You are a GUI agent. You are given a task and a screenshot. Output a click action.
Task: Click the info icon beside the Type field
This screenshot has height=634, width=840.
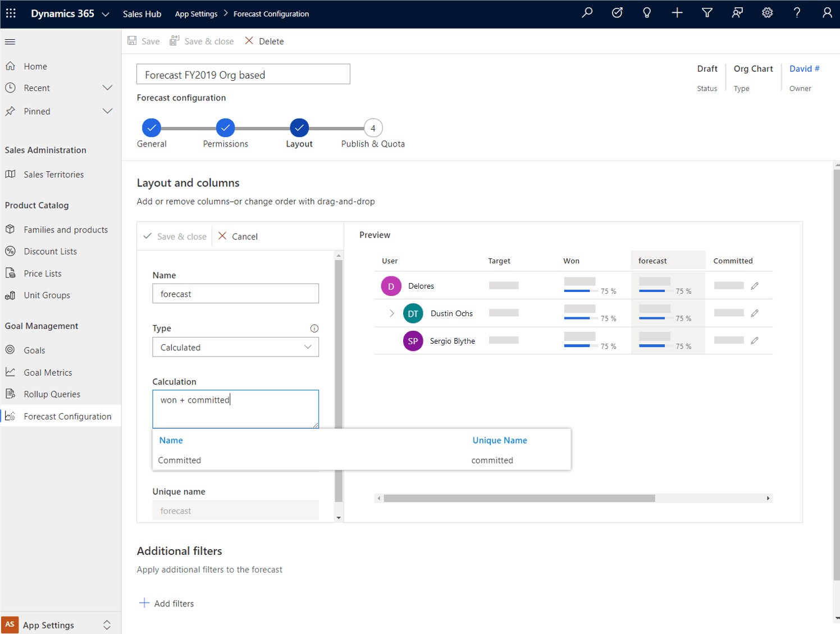314,328
